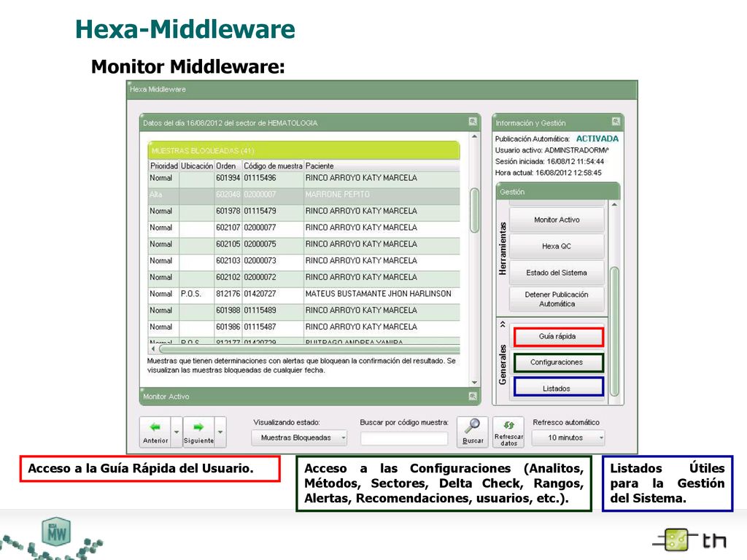Click the Herramientas vertical label

point(503,248)
